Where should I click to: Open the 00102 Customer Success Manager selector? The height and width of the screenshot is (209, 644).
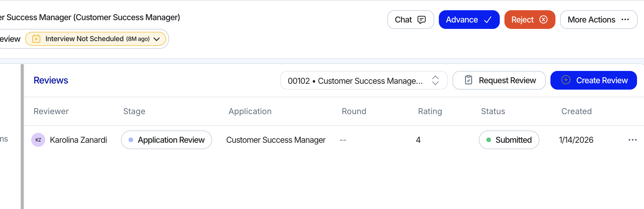click(355, 81)
